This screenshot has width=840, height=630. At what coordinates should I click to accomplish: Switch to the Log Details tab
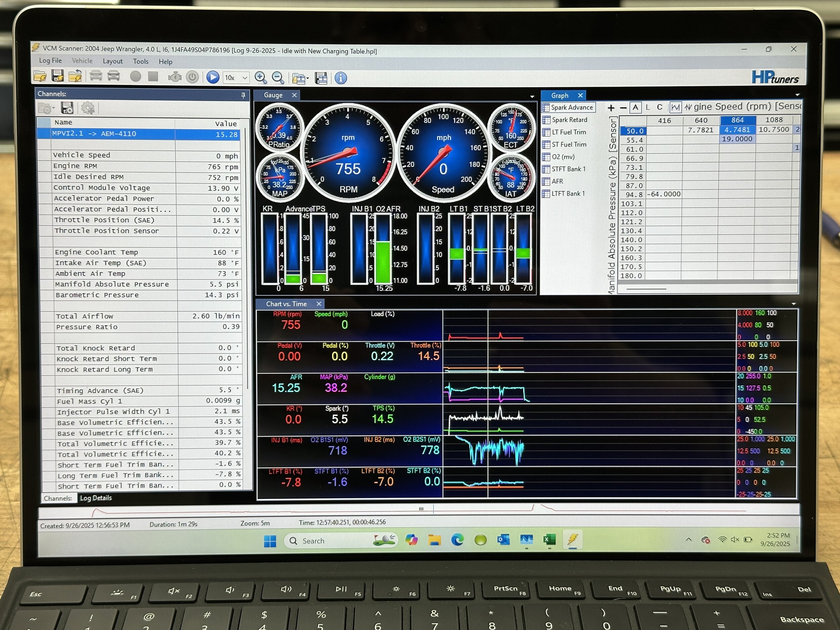tap(96, 498)
